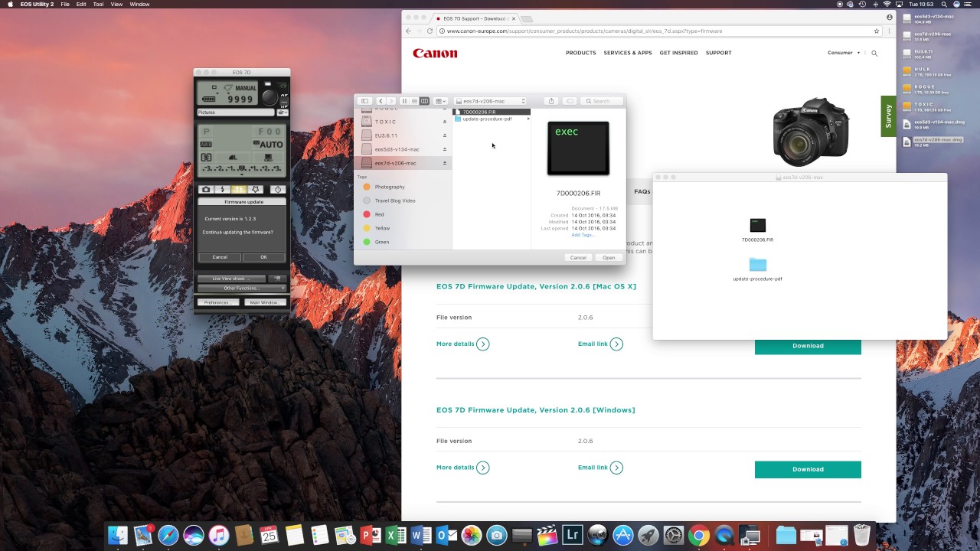Open the eos7d-v206-mac location popup
Screen dimensions: 980x551
tap(490, 101)
